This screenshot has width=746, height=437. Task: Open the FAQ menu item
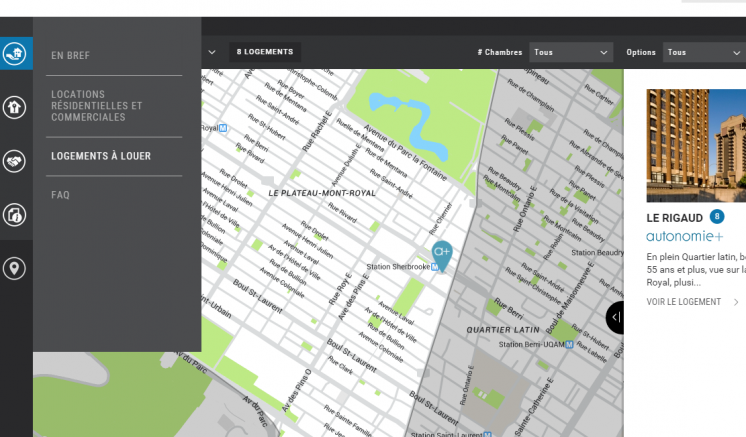(x=61, y=195)
